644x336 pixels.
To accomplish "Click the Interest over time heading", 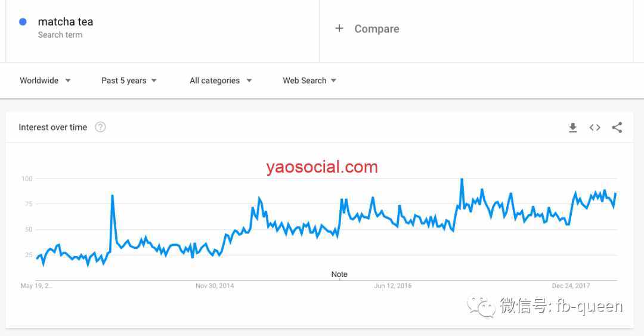I will [53, 128].
